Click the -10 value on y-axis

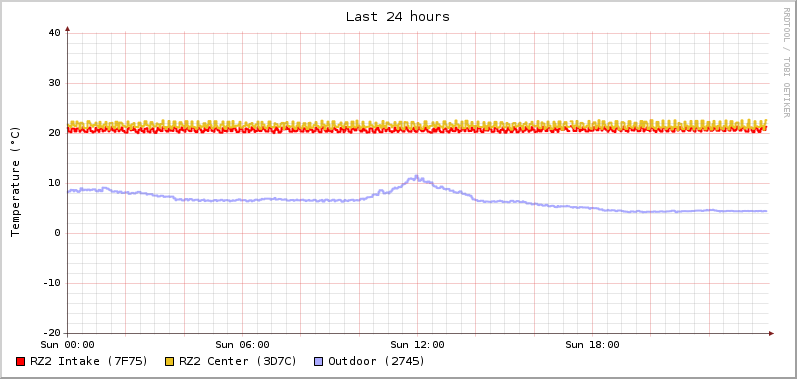pyautogui.click(x=51, y=283)
